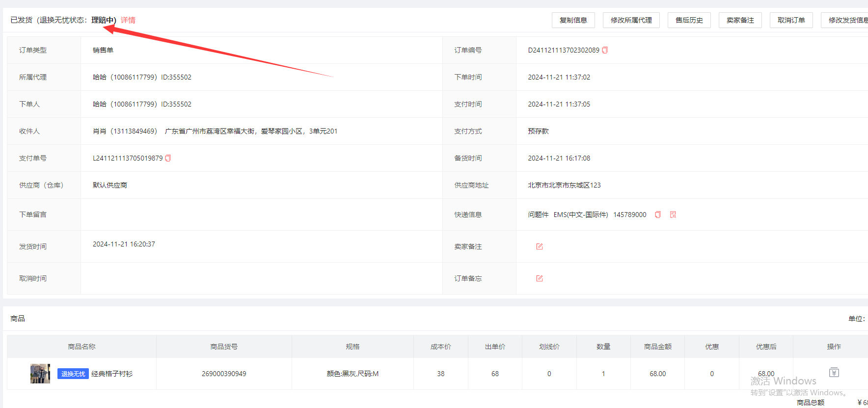Viewport: 868px width, 408px height.
Task: Click the 复制信息 button
Action: click(x=573, y=20)
